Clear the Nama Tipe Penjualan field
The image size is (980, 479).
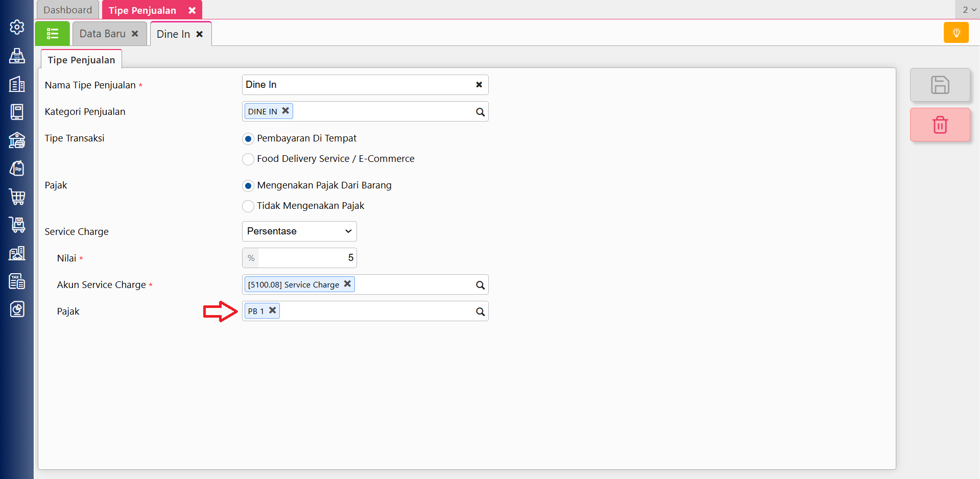pos(479,85)
